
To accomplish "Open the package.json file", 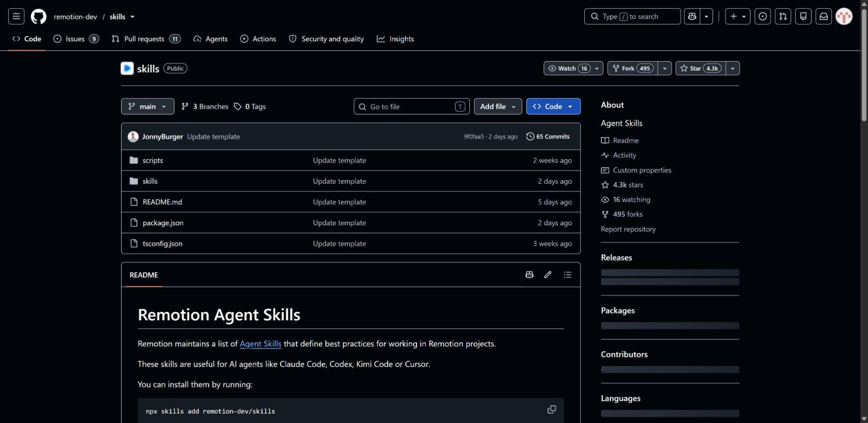I will point(163,223).
